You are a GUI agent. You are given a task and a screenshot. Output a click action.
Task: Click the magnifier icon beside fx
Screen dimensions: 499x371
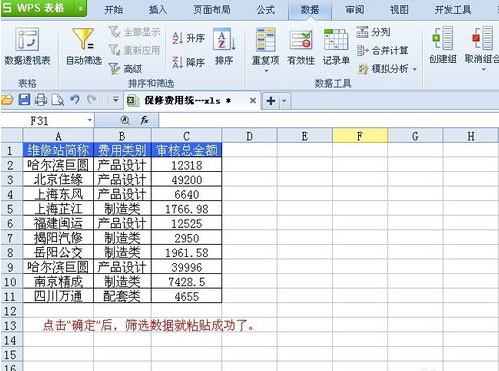[x=125, y=120]
